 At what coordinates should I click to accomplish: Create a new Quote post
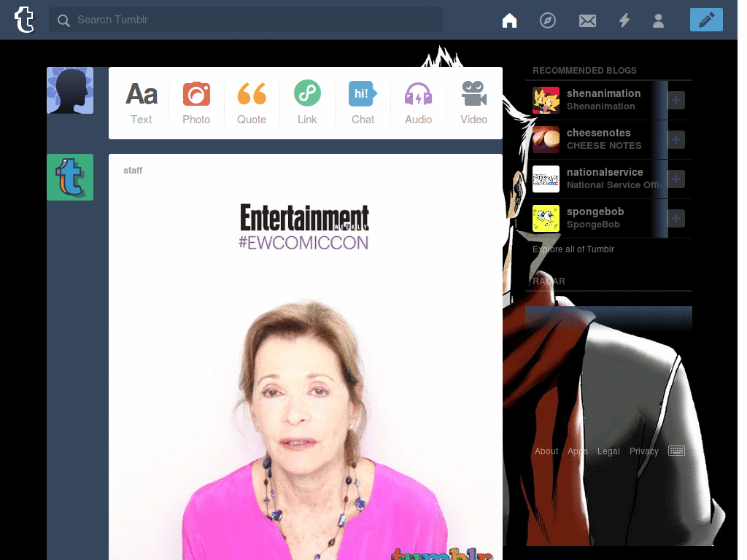[252, 103]
